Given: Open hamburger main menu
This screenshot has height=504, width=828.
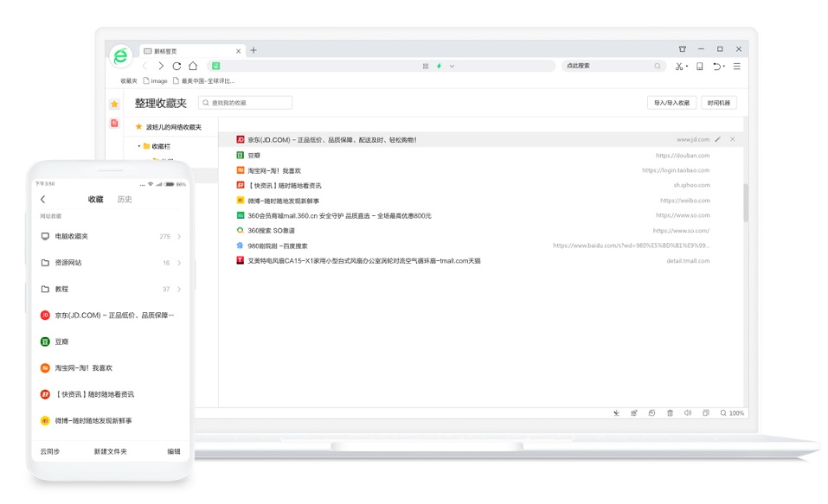Looking at the screenshot, I should tap(737, 66).
